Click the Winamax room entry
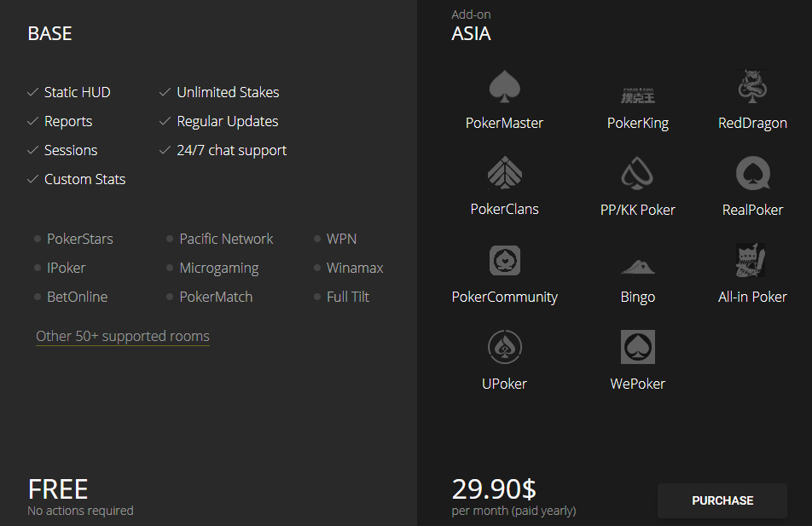The height and width of the screenshot is (526, 812). coord(355,268)
